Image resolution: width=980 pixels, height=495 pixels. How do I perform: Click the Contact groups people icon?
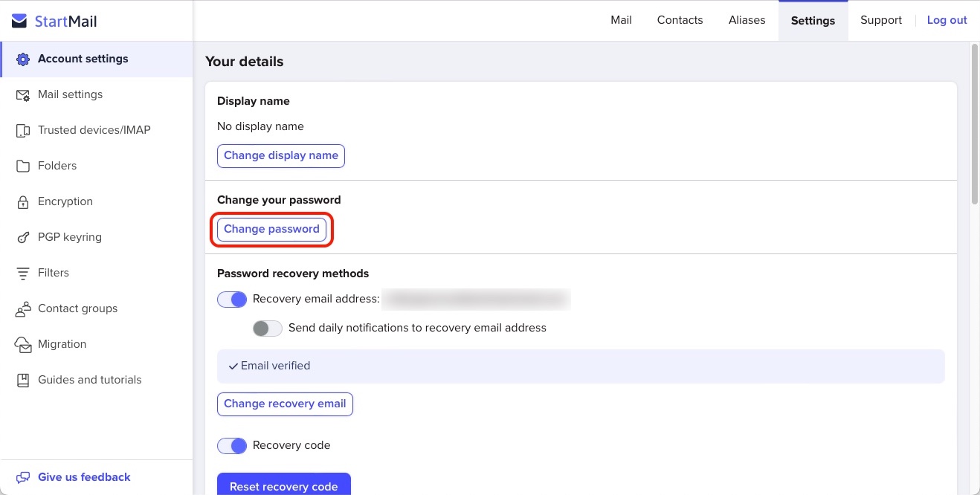tap(23, 309)
